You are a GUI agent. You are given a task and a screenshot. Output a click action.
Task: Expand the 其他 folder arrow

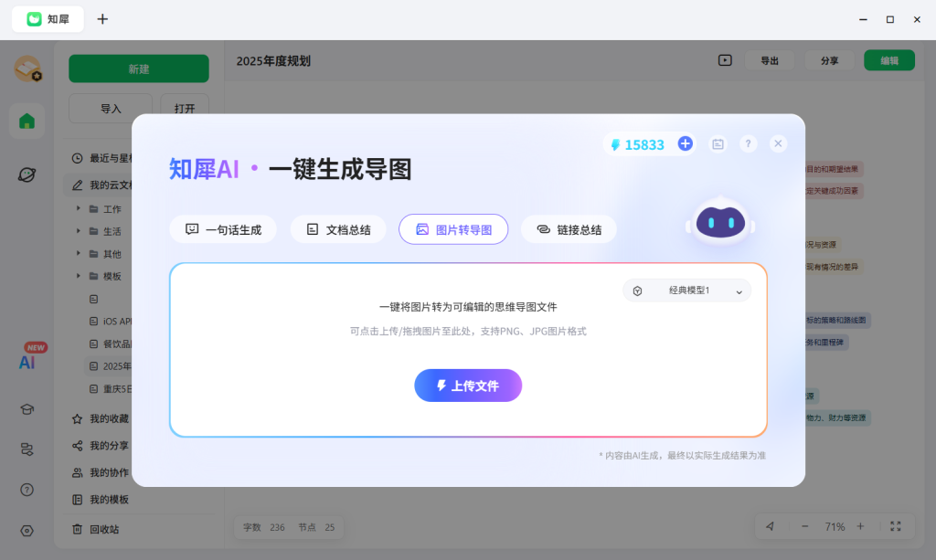point(79,253)
